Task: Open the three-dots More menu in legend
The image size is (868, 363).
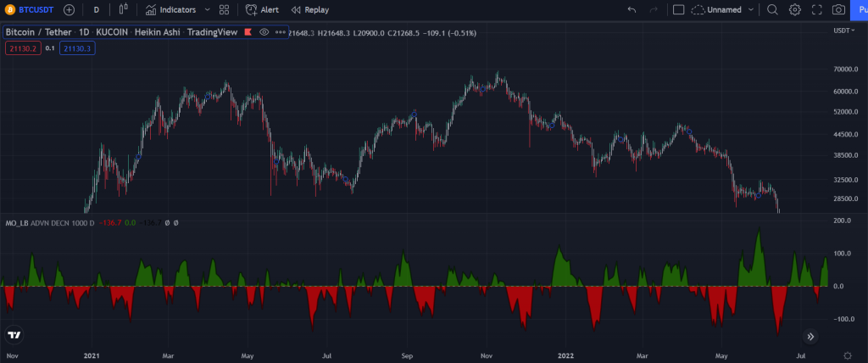Action: pyautogui.click(x=281, y=32)
